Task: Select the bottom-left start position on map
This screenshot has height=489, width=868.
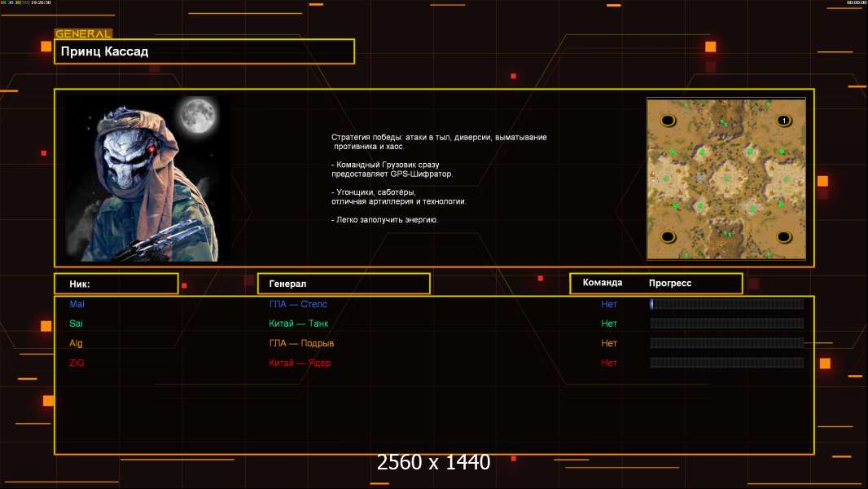Action: pos(668,237)
